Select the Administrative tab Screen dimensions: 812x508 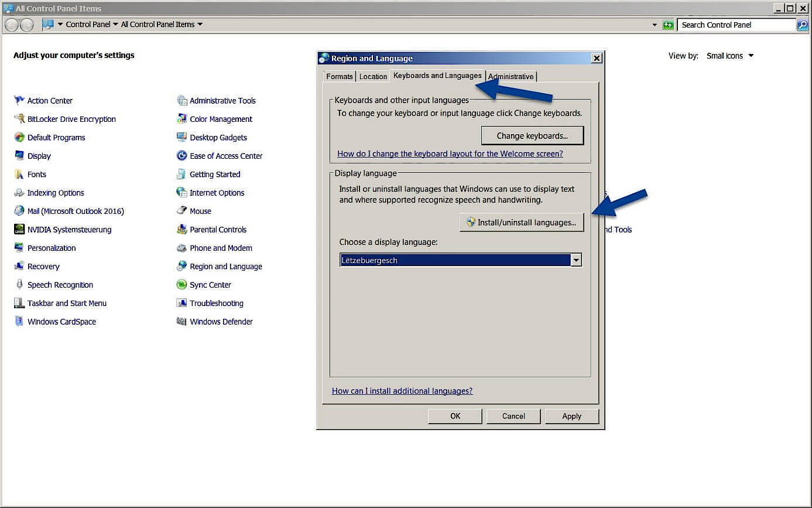tap(511, 76)
